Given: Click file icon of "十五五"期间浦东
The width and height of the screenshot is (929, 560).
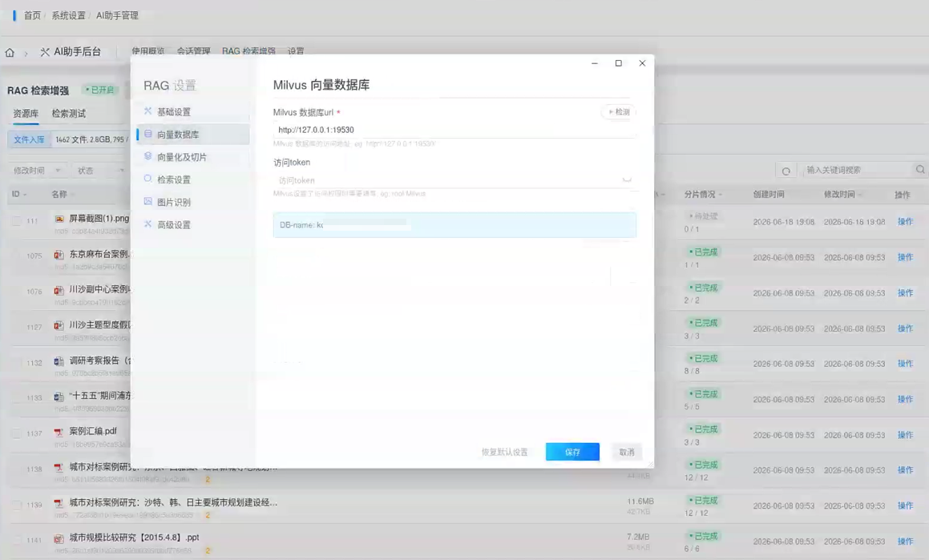Looking at the screenshot, I should [59, 397].
